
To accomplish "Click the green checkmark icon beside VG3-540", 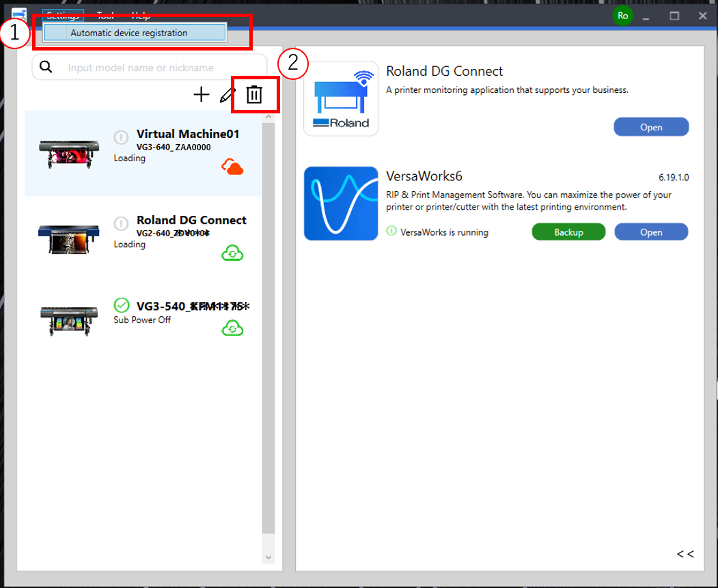I will pyautogui.click(x=122, y=305).
